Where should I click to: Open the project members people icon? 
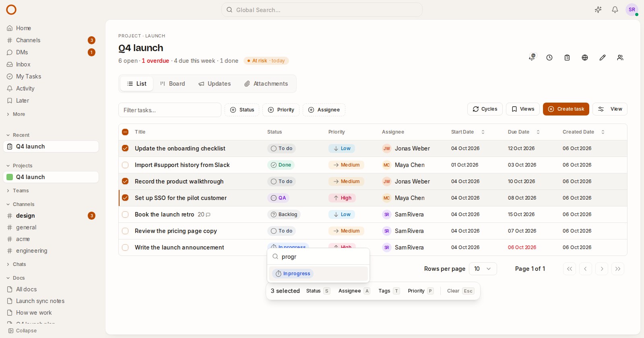point(620,58)
